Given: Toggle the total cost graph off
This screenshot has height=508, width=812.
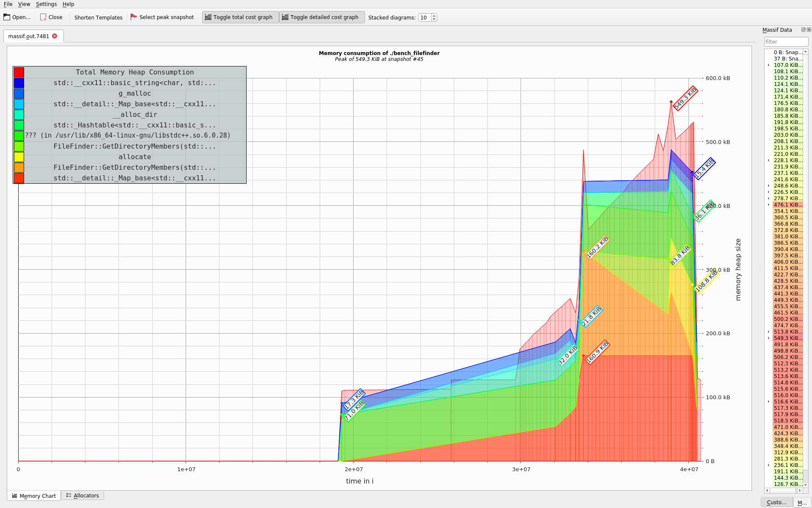Looking at the screenshot, I should [x=240, y=17].
